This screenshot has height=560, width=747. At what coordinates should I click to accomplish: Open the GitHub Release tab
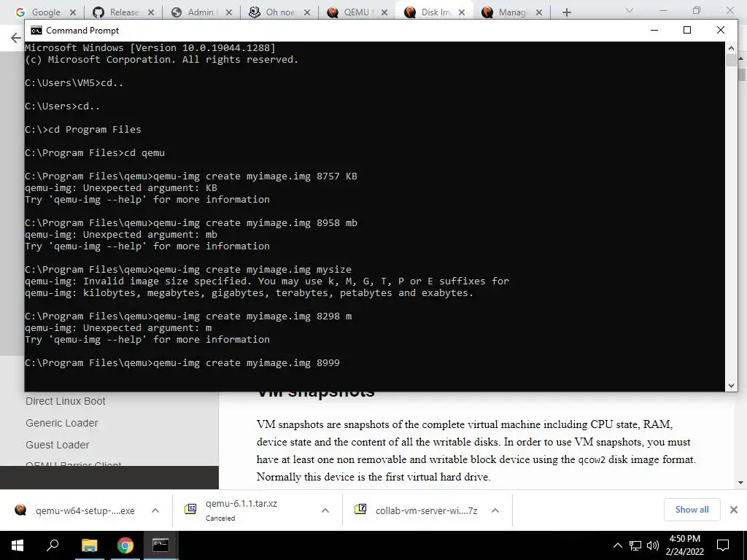point(116,12)
